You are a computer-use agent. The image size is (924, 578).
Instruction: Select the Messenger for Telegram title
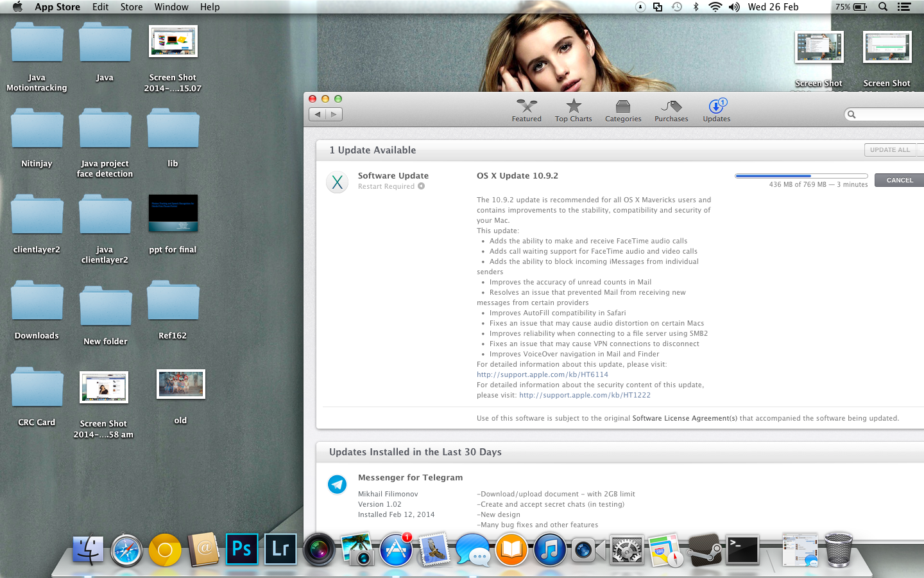410,477
